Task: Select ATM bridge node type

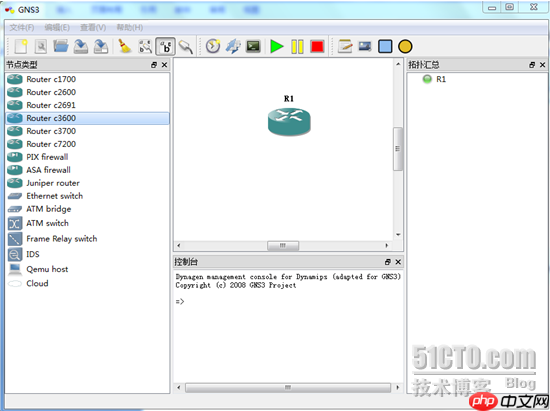Action: point(87,209)
